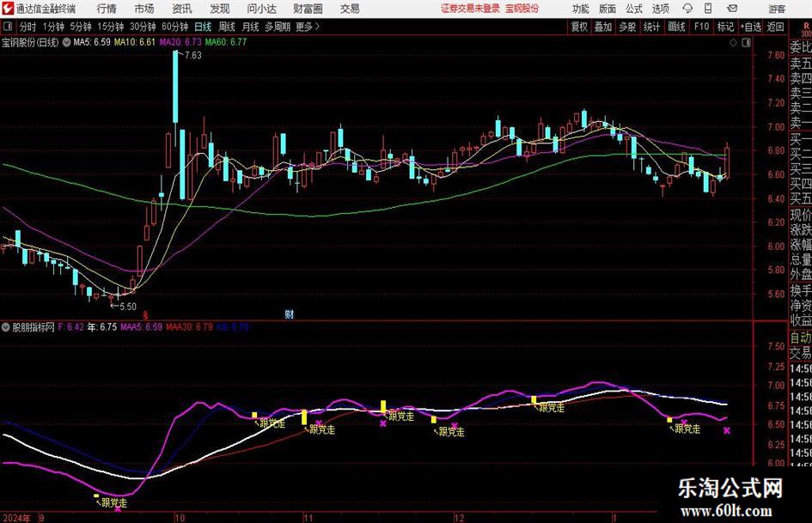Click the MA5: 6.59 label
This screenshot has height=523, width=812.
[92, 42]
